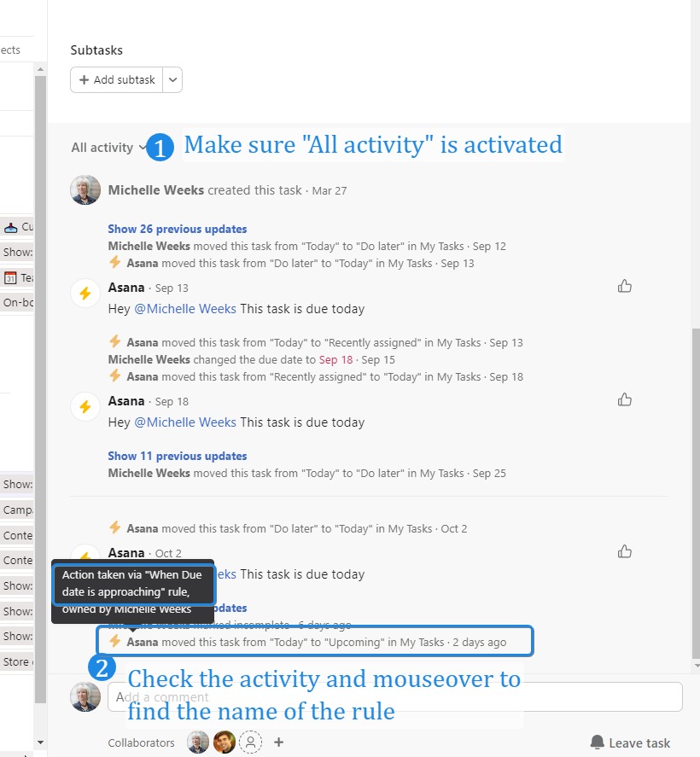
Task: Expand Show 11 previous updates
Action: pos(178,456)
